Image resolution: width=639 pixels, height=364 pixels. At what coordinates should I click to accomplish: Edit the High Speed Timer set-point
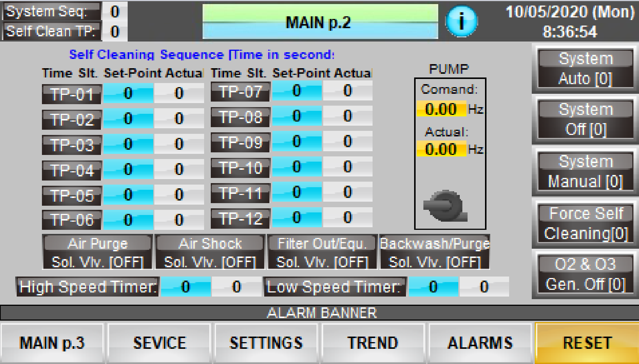185,287
